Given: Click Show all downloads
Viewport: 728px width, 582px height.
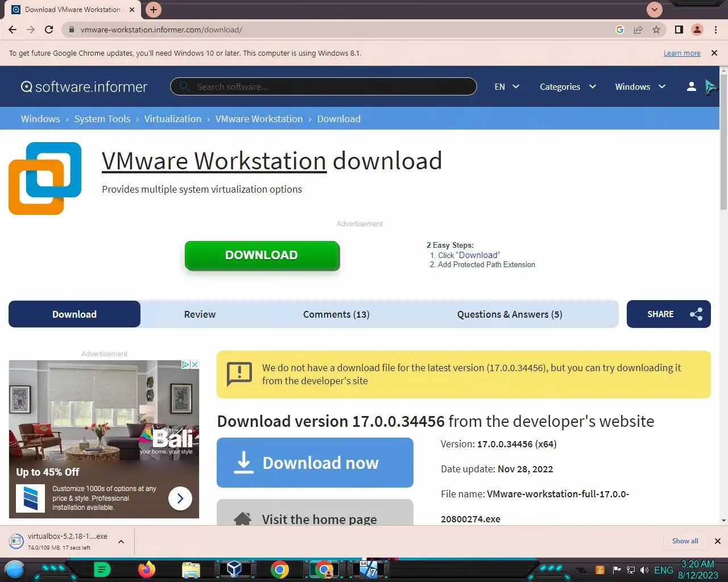Looking at the screenshot, I should point(685,541).
